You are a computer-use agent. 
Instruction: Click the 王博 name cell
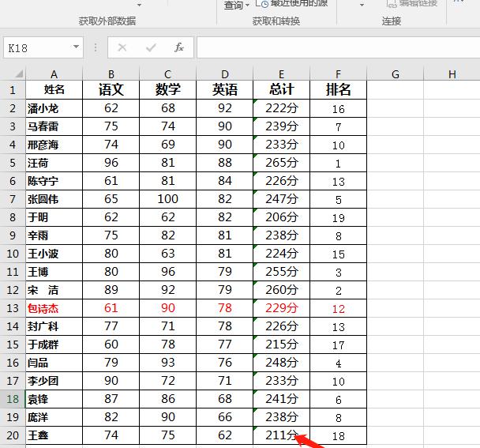[x=54, y=272]
